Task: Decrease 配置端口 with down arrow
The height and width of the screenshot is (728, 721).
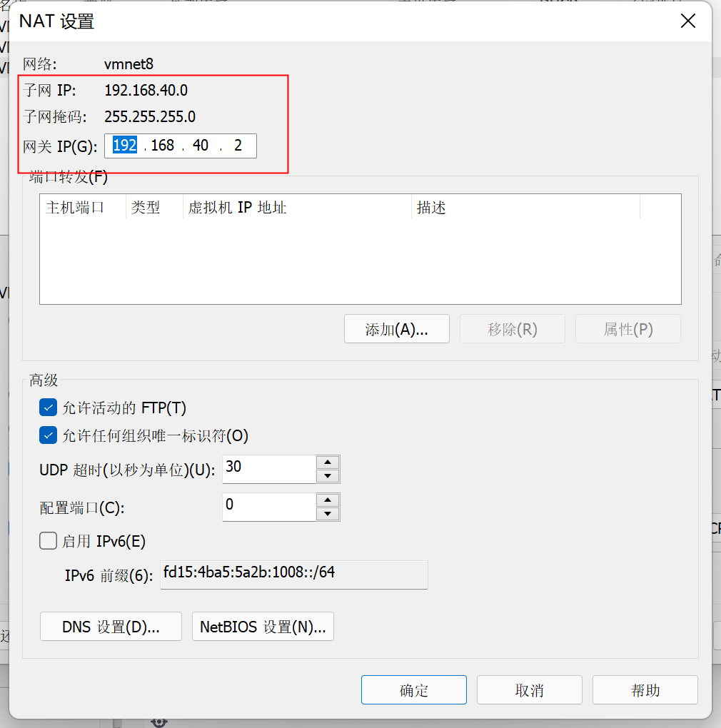Action: coord(328,513)
